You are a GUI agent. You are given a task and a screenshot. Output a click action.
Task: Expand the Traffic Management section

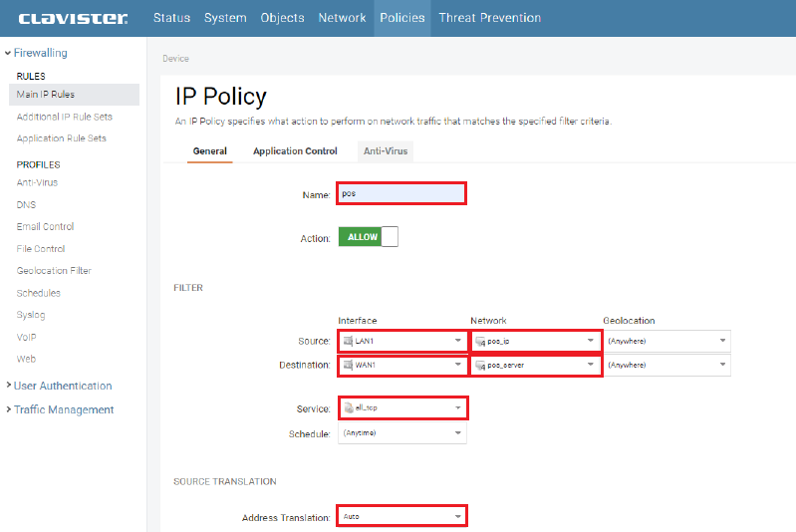point(63,409)
